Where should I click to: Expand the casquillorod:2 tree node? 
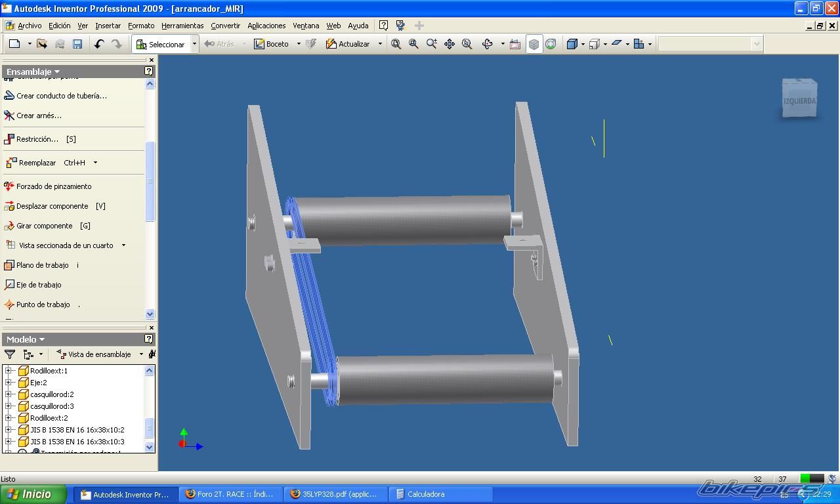pos(9,394)
